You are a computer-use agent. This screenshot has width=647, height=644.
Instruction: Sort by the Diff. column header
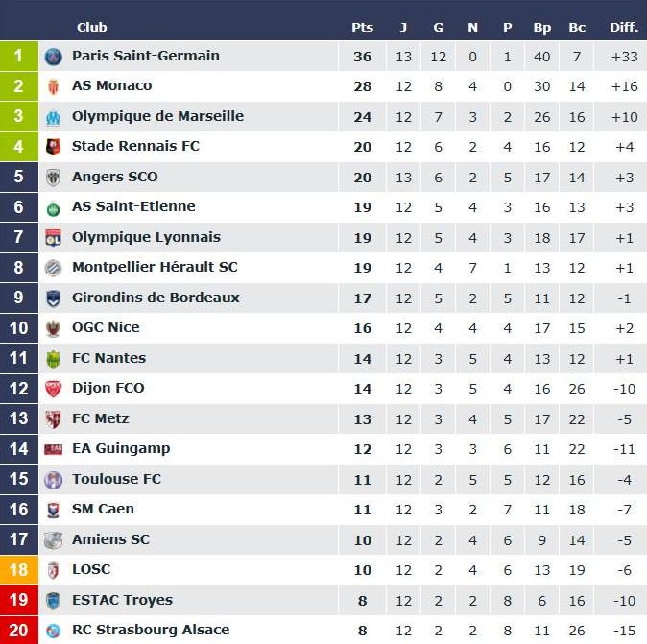[624, 28]
